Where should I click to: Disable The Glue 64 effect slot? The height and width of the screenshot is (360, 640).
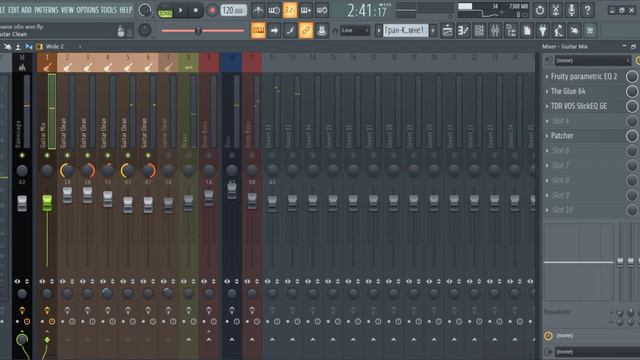(632, 91)
